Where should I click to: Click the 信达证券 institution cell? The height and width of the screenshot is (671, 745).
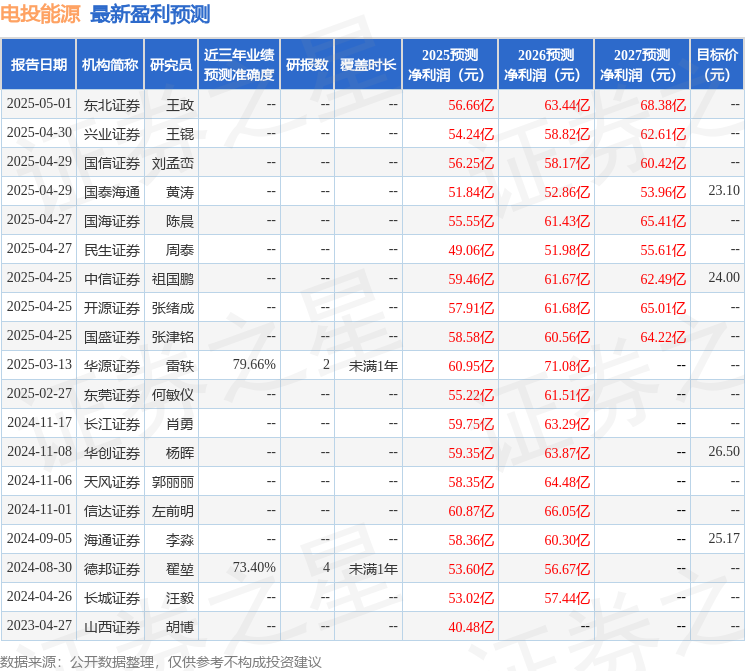112,511
